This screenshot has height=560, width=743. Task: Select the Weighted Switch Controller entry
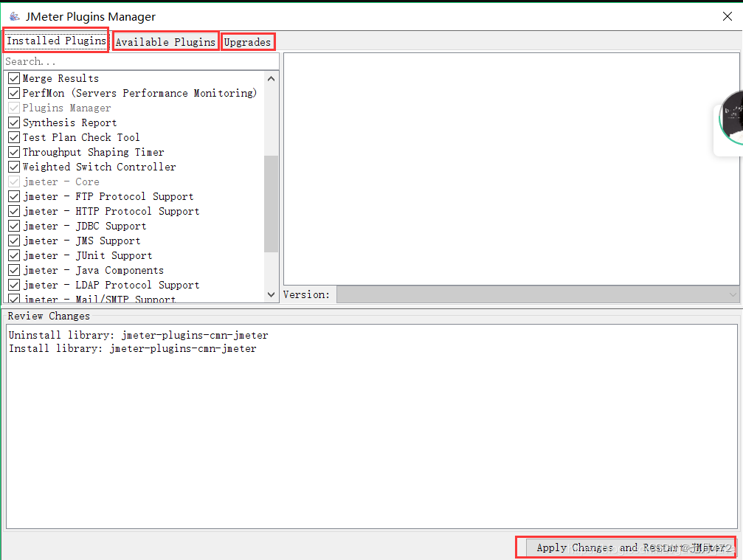point(99,167)
